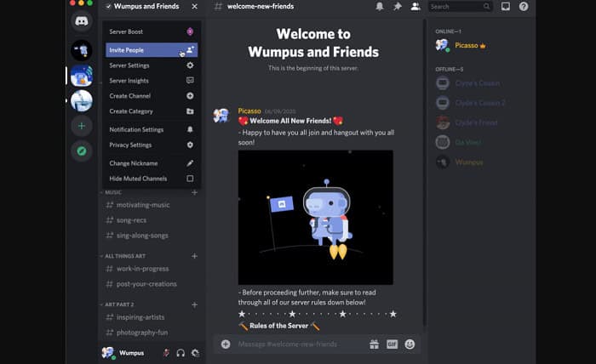The height and width of the screenshot is (364, 596).
Task: Click Picasso username in message
Action: (249, 111)
